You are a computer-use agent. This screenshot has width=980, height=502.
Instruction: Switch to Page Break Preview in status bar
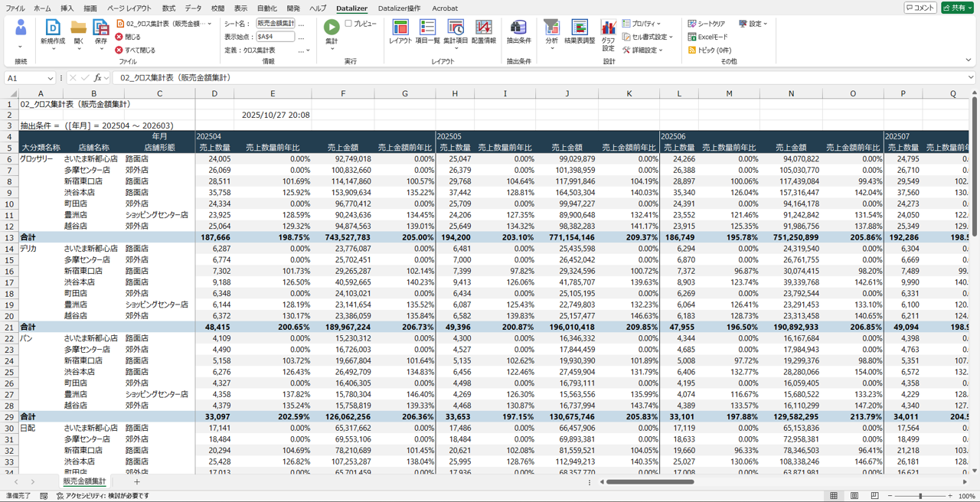tap(874, 496)
